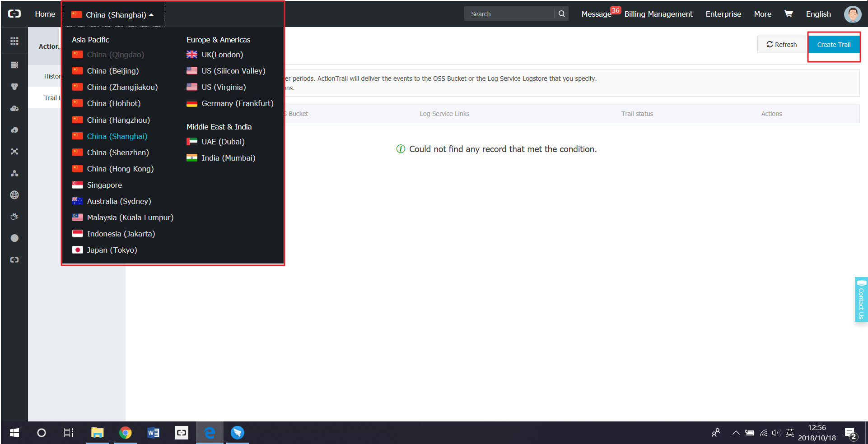Go to Home in top bar
868x444 pixels.
click(x=45, y=14)
